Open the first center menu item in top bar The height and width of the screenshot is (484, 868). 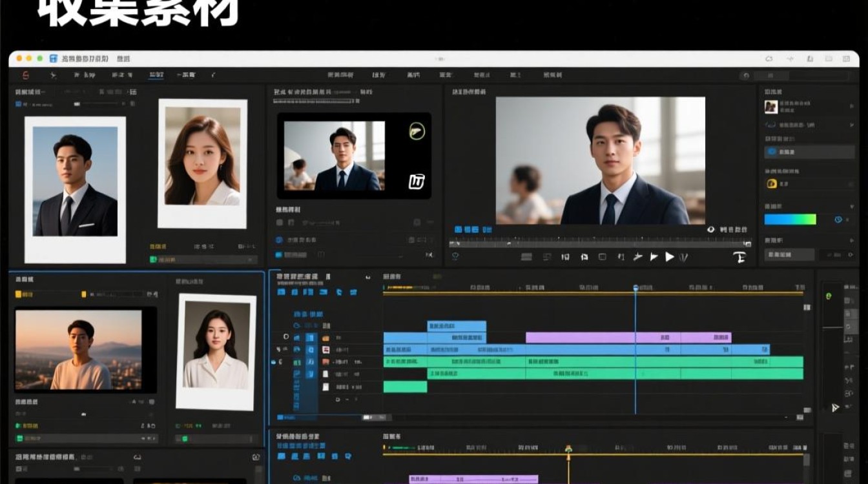pyautogui.click(x=340, y=76)
